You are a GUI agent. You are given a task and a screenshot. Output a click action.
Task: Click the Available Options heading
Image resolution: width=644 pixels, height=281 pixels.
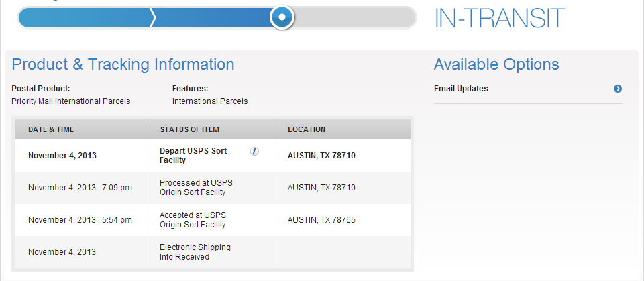(x=496, y=64)
